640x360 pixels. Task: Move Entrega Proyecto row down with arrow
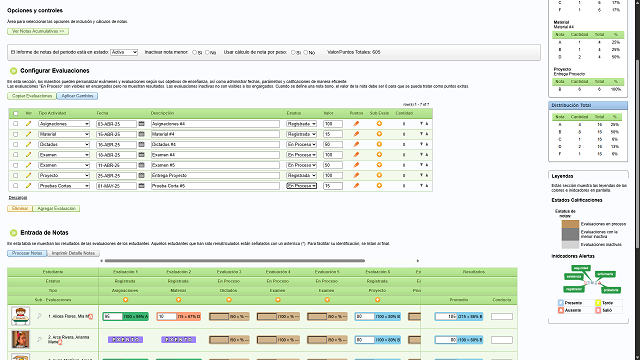[x=421, y=175]
